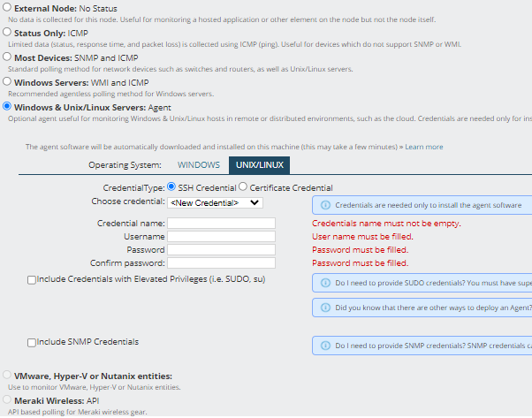Click info icon beside SNMP credentials question
The width and height of the screenshot is (532, 418).
click(x=325, y=346)
